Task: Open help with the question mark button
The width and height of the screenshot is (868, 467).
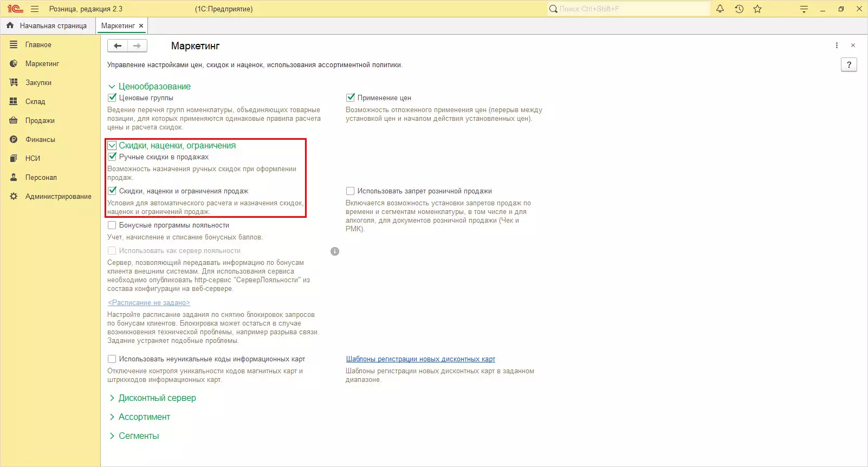Action: point(849,65)
